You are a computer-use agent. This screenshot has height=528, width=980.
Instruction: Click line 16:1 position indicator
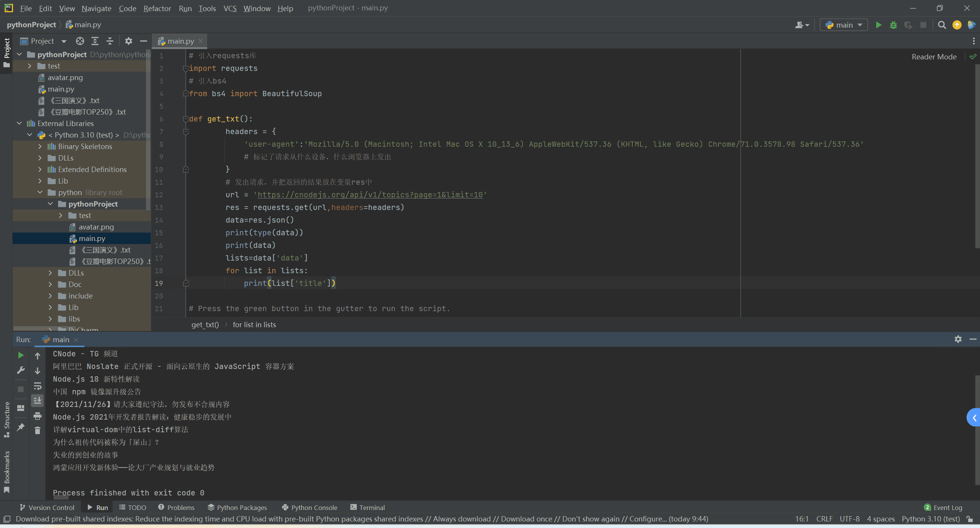point(802,519)
